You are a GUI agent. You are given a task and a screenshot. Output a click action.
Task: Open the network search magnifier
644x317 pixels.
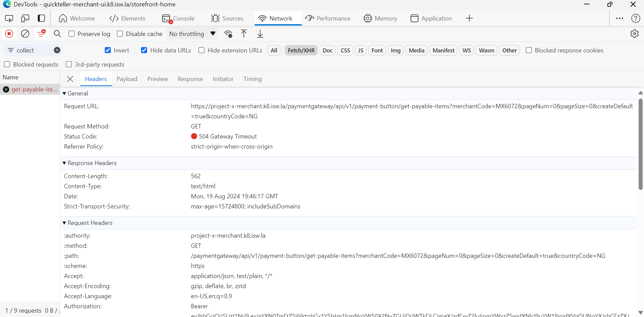(57, 34)
